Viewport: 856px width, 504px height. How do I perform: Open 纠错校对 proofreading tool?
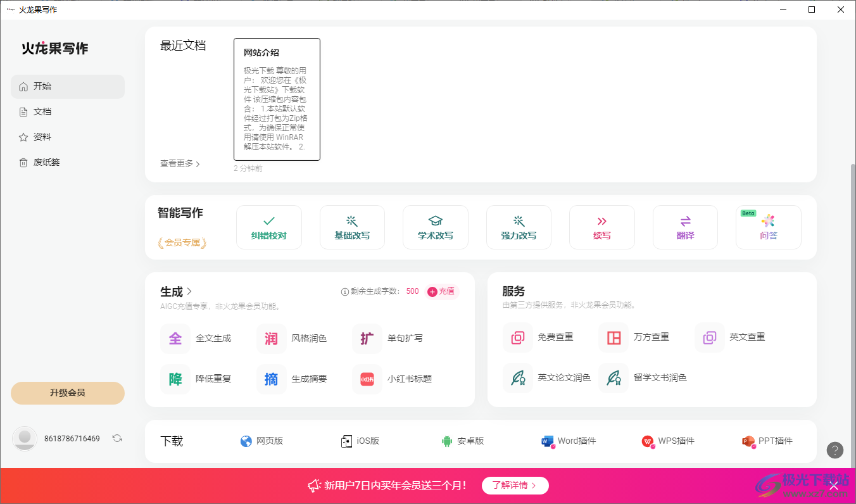click(x=268, y=227)
